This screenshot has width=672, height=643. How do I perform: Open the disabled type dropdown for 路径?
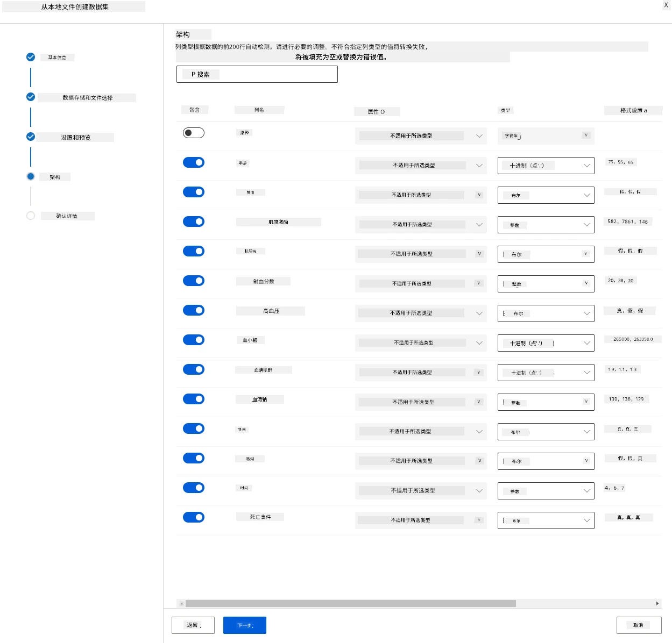546,136
